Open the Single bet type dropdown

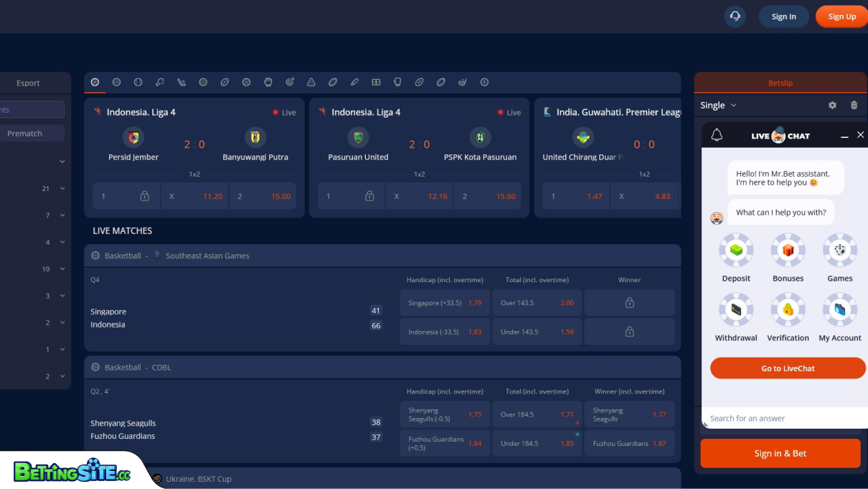(718, 106)
